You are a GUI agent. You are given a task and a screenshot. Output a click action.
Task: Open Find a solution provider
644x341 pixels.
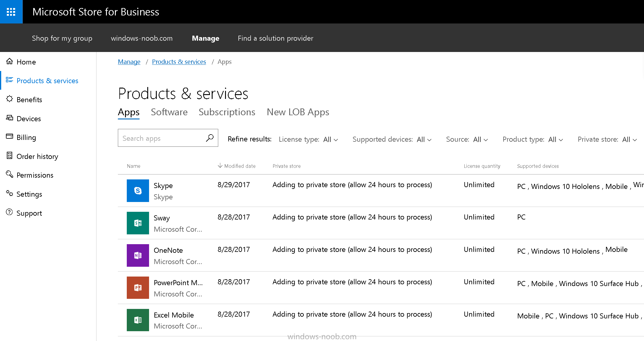276,38
